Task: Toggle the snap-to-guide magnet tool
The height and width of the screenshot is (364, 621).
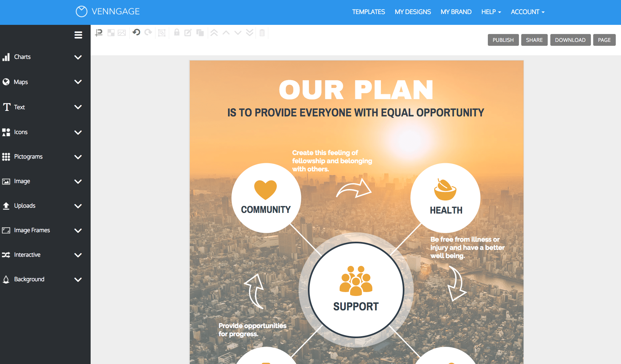Action: point(99,33)
